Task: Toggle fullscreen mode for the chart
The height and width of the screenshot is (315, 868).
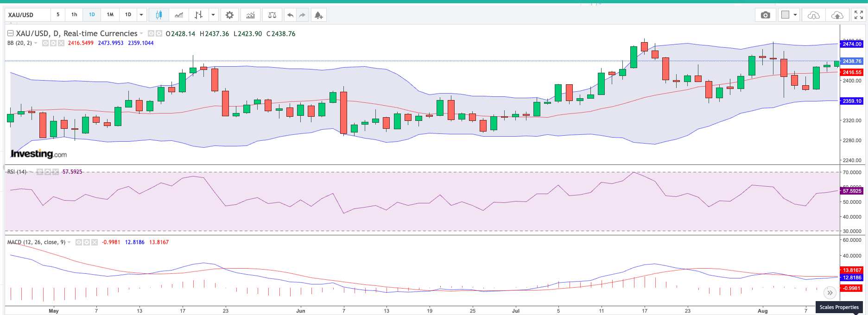Action: (858, 15)
